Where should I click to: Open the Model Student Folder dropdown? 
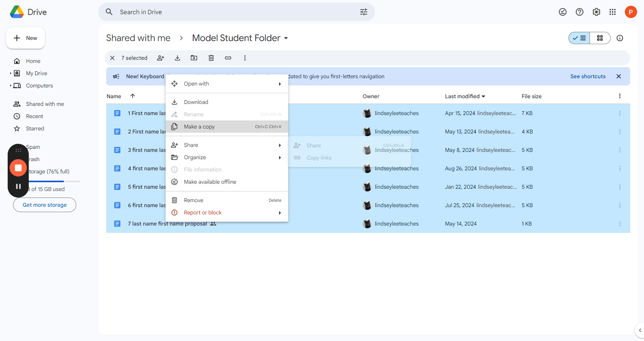pyautogui.click(x=286, y=38)
